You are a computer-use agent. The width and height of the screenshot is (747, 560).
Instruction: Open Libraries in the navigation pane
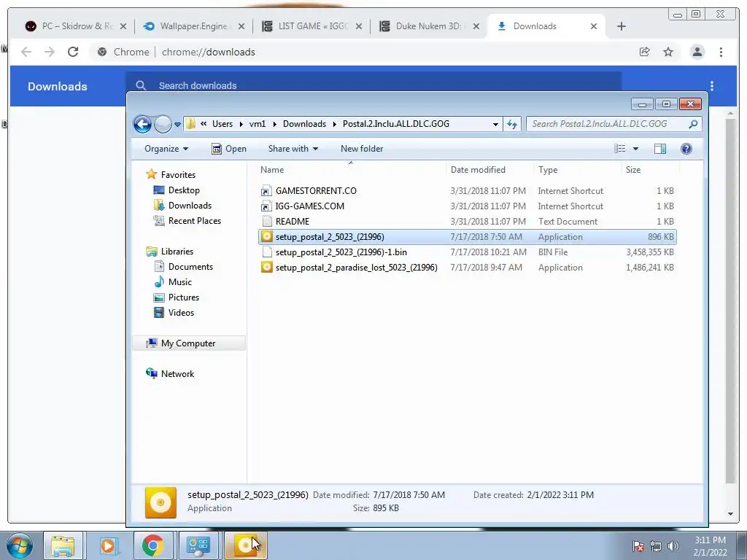tap(177, 252)
